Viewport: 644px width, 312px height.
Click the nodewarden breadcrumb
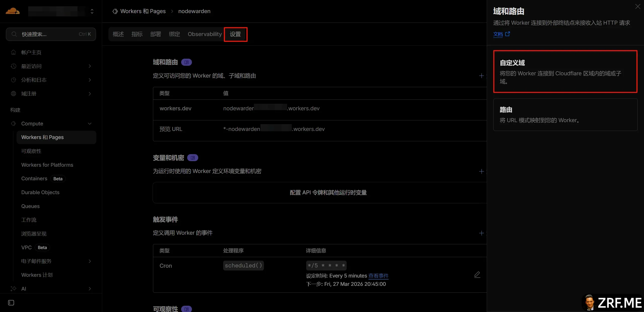[194, 11]
